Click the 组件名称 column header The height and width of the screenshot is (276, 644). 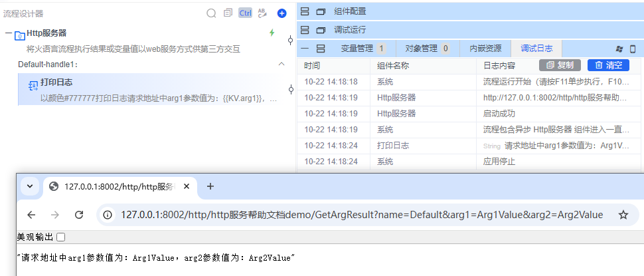click(x=393, y=66)
